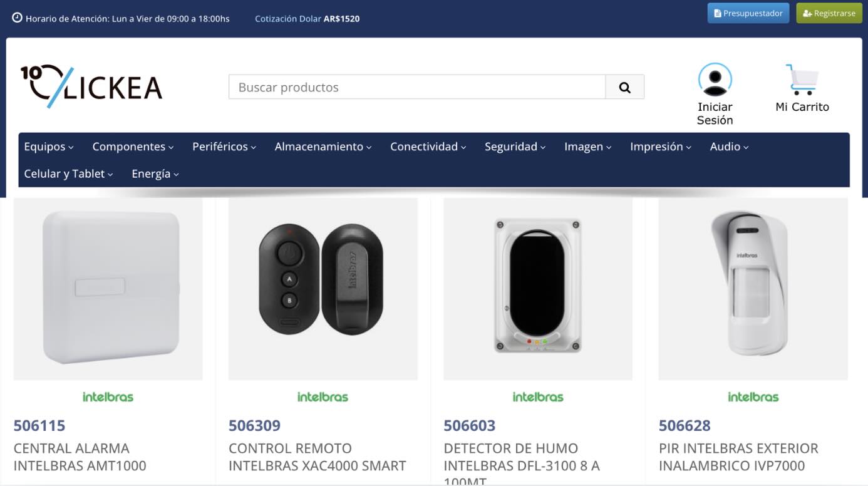Viewport: 868px width, 486px height.
Task: Open the Mi Carrito shopping cart icon
Action: click(802, 80)
